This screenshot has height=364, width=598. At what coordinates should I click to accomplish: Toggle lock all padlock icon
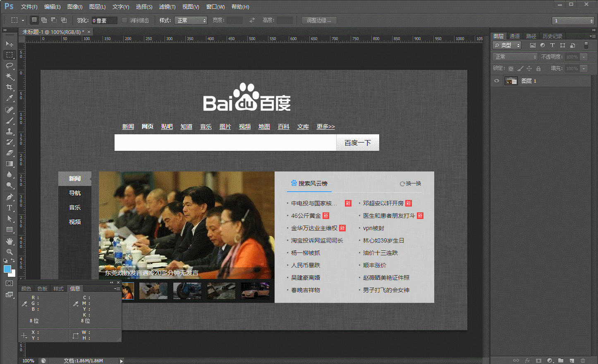coord(538,69)
